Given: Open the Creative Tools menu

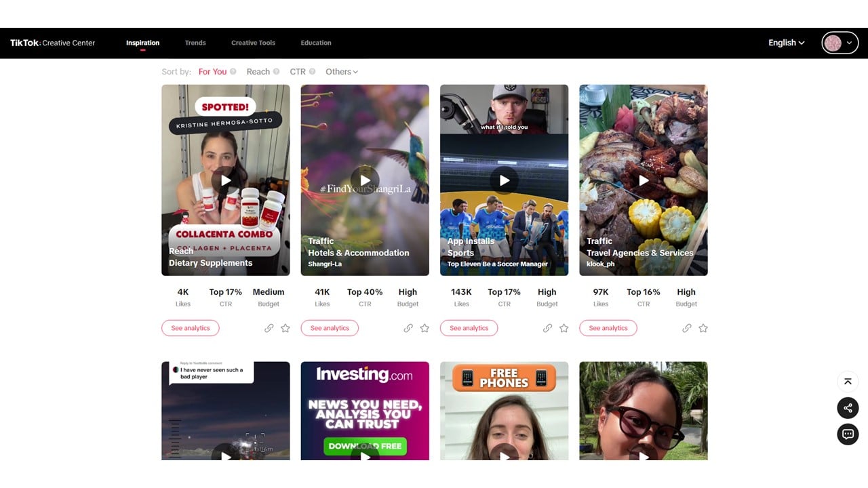Looking at the screenshot, I should [253, 43].
